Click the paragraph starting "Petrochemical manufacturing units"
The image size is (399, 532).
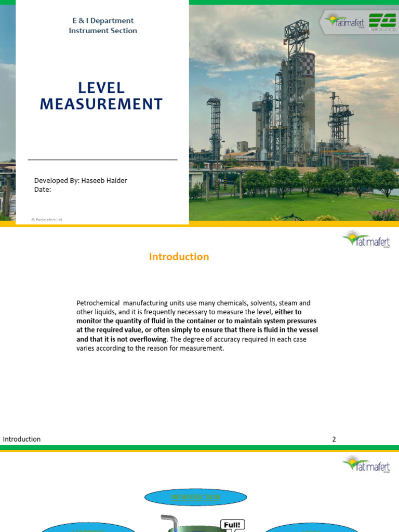(x=197, y=326)
